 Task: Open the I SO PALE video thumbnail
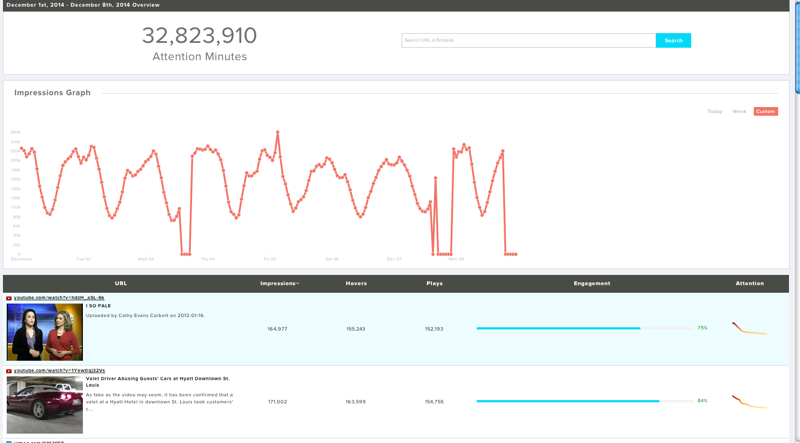(x=45, y=332)
